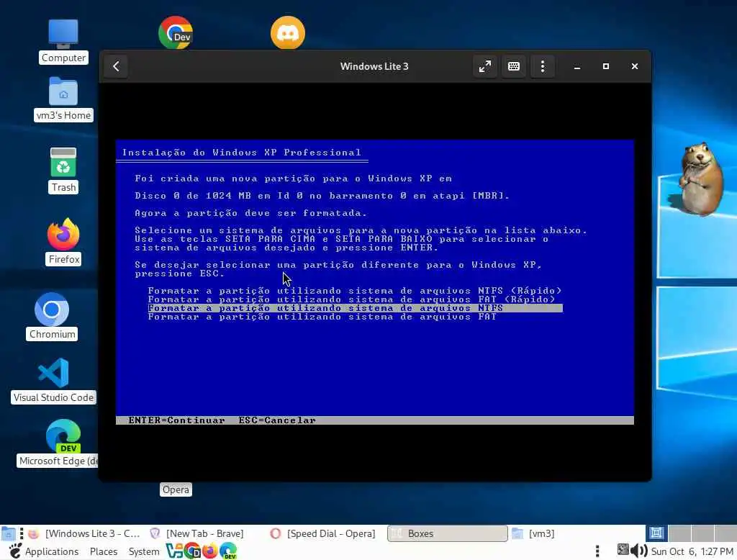The width and height of the screenshot is (737, 560).
Task: Open the Trash desktop icon
Action: pos(63,170)
